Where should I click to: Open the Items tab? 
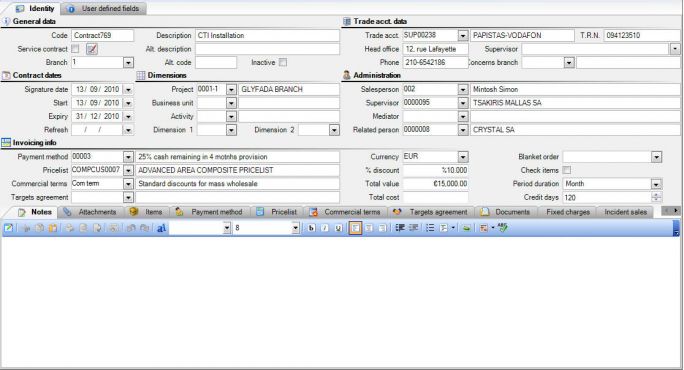[x=147, y=212]
